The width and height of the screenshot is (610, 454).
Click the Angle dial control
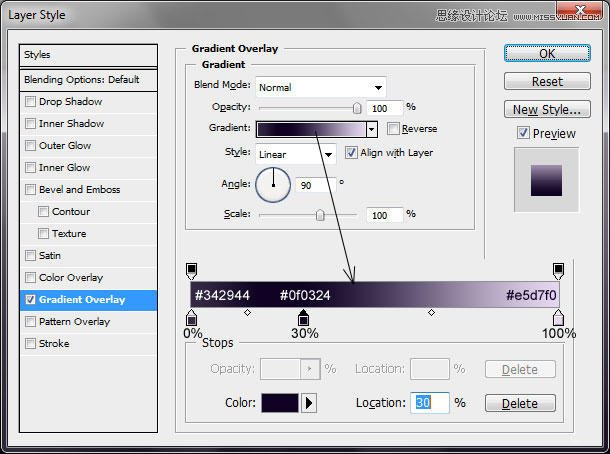click(x=273, y=185)
